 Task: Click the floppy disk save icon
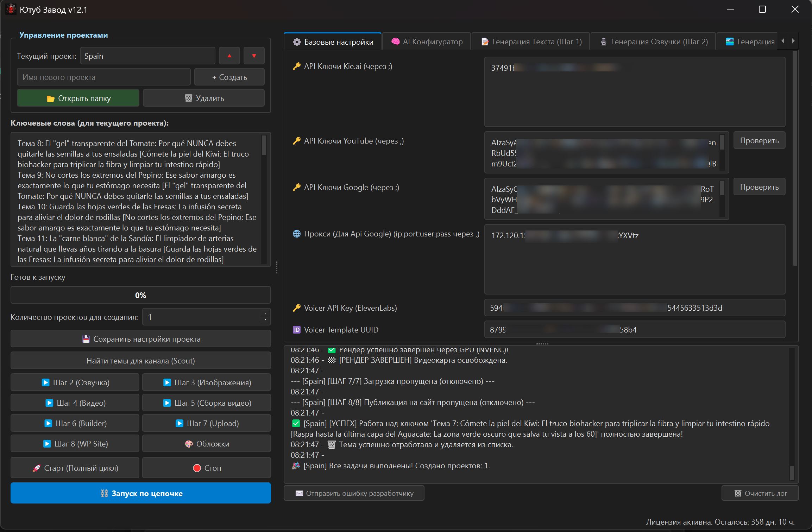point(86,339)
